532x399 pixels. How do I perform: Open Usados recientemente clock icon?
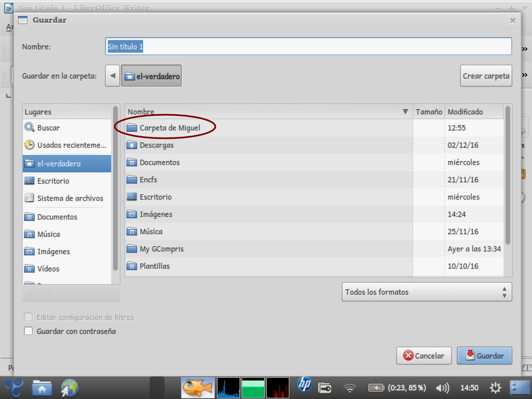coord(29,145)
